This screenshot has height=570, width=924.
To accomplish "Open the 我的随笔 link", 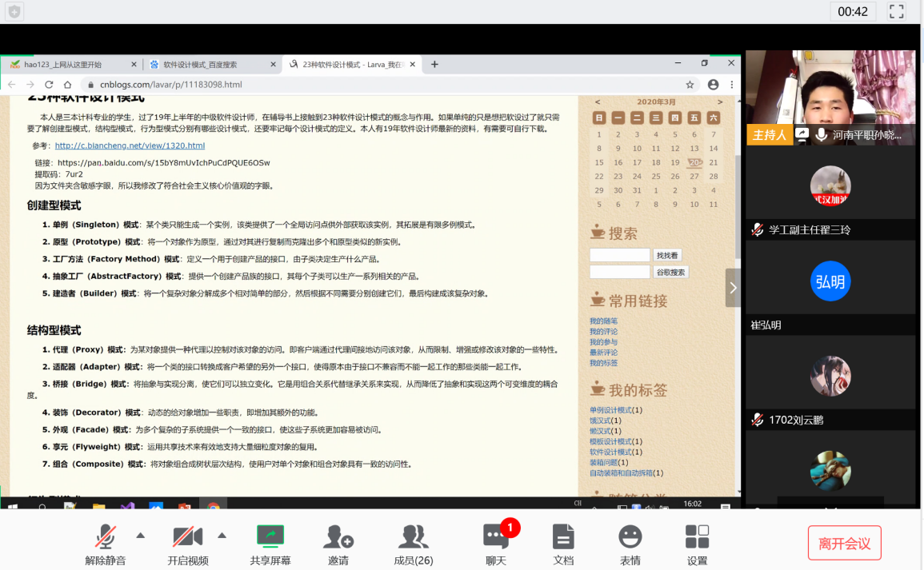I will pyautogui.click(x=603, y=321).
